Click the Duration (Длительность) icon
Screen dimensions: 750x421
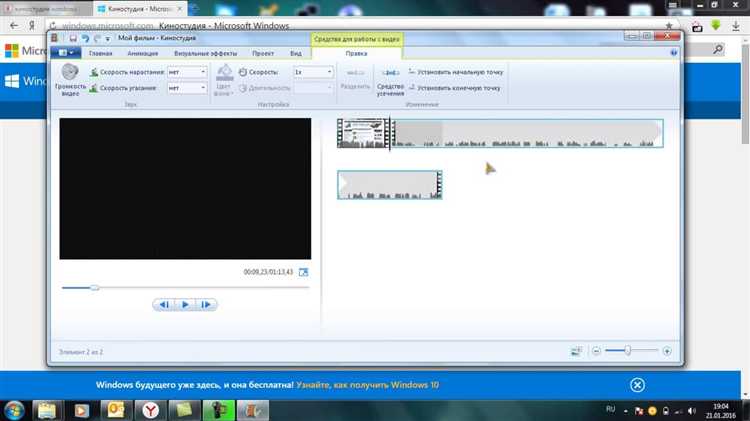243,88
